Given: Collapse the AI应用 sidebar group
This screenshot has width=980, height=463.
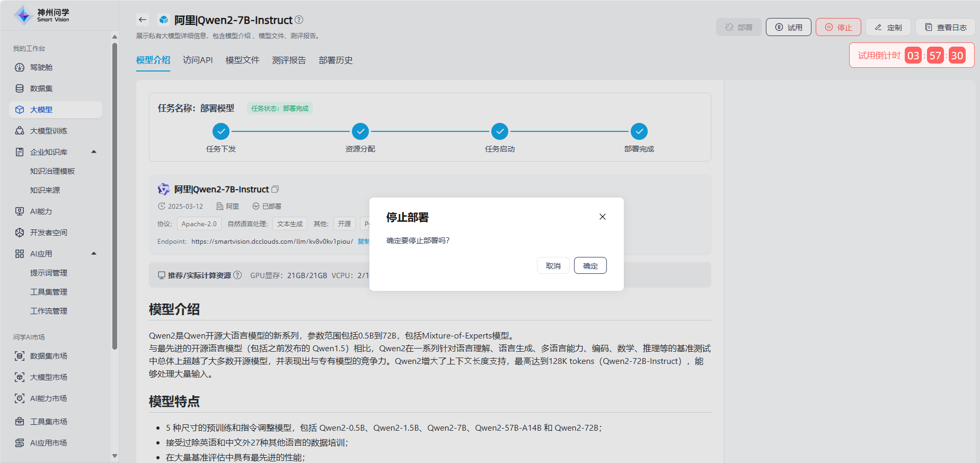Looking at the screenshot, I should [94, 254].
